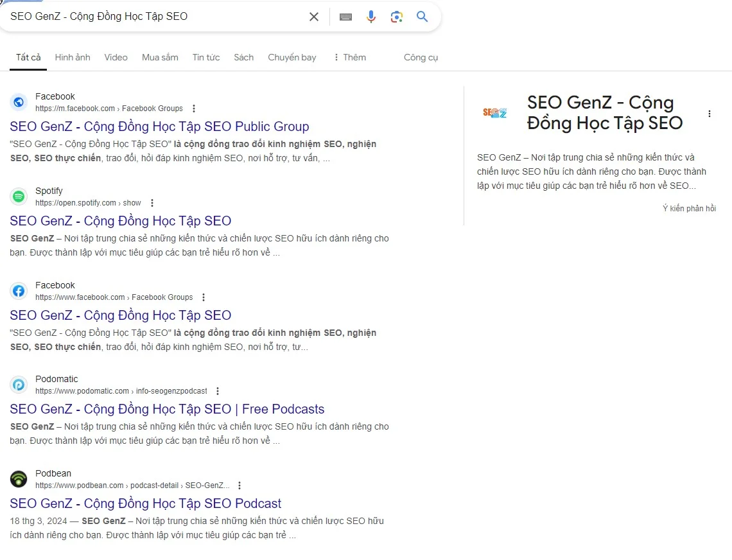
Task: Open three-dot menu for Podomatic result
Action: [218, 391]
